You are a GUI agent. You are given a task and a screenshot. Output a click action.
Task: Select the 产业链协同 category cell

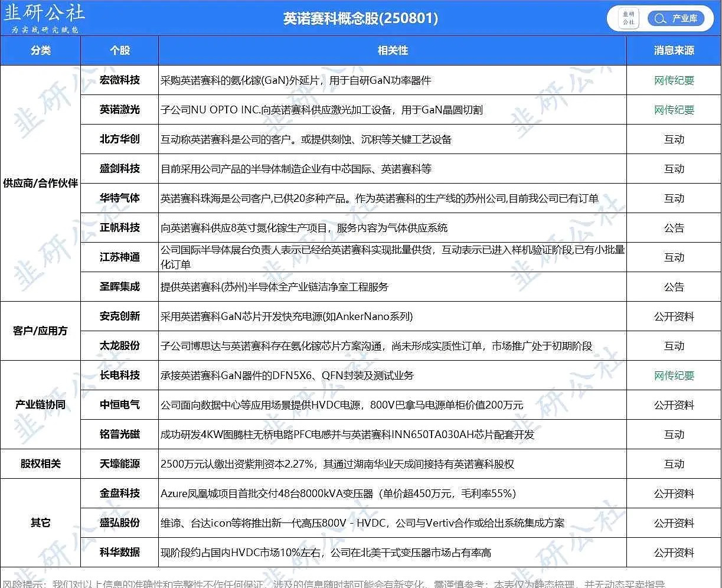click(41, 404)
